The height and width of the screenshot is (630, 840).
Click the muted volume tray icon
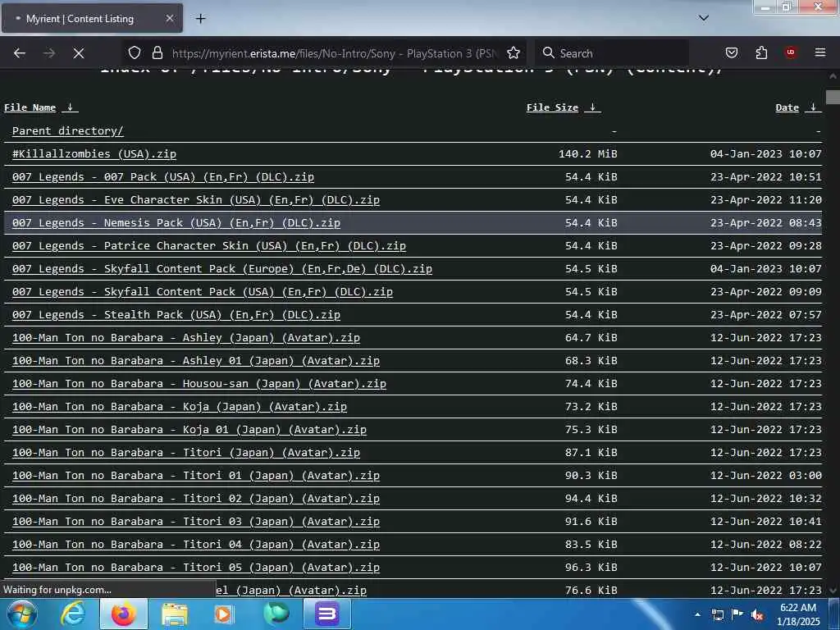pyautogui.click(x=757, y=615)
